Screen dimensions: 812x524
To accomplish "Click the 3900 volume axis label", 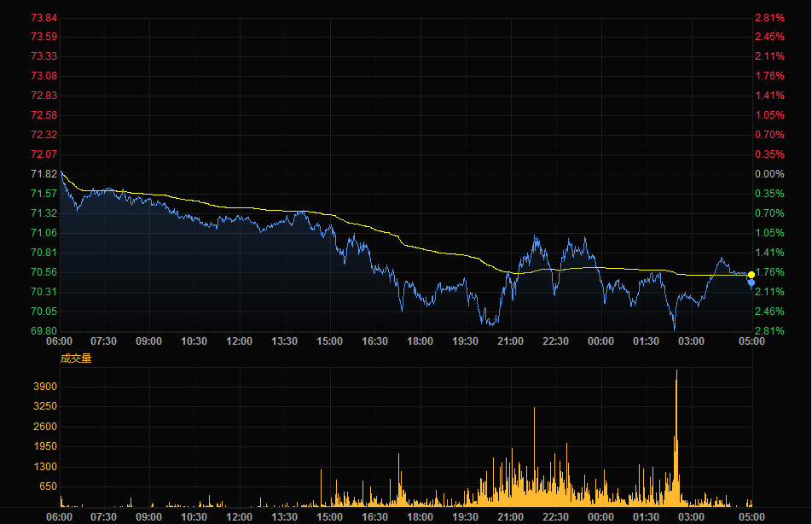I will (45, 387).
